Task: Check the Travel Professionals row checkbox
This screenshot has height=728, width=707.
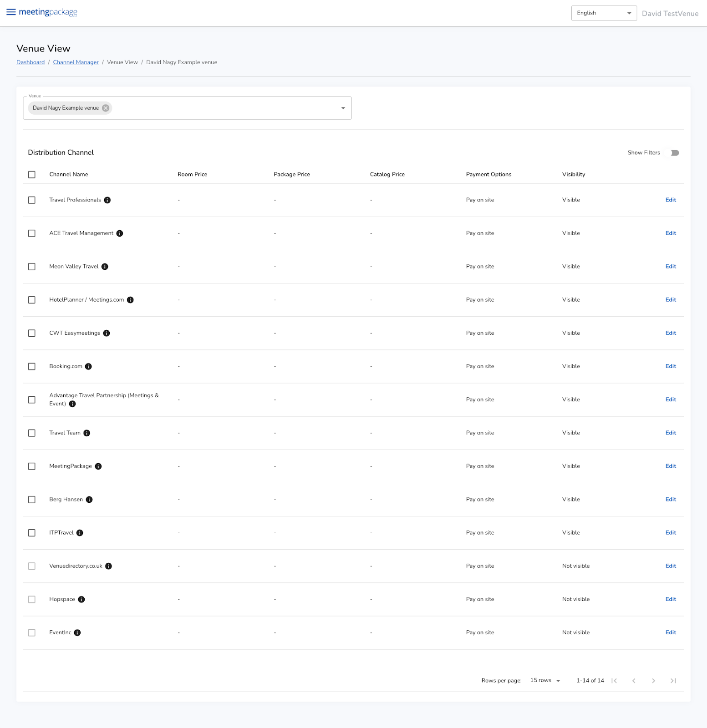Action: (x=32, y=200)
